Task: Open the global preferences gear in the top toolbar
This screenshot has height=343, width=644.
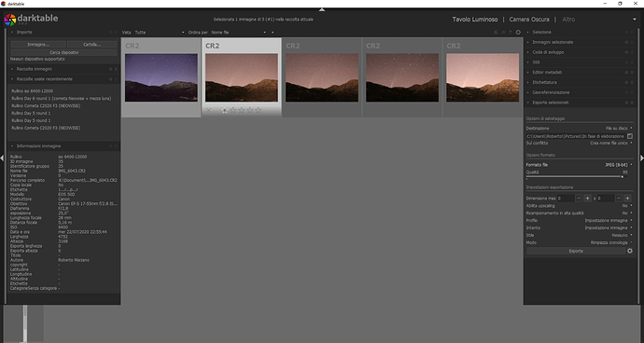Action: (x=518, y=32)
